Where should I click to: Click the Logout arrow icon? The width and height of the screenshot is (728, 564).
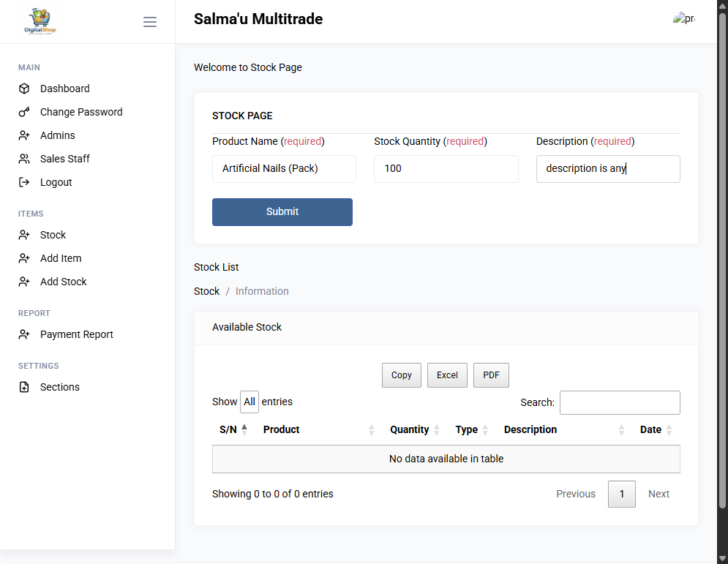coord(24,182)
